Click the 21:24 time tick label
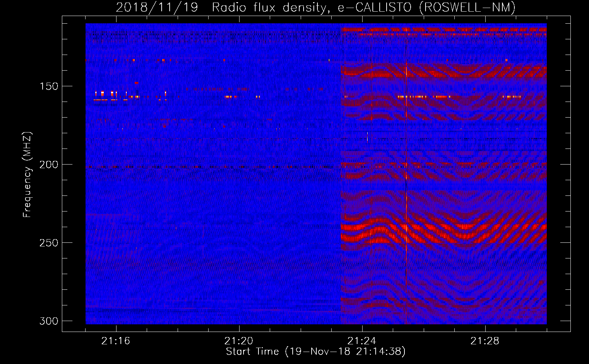Image resolution: width=589 pixels, height=364 pixels. coord(362,341)
